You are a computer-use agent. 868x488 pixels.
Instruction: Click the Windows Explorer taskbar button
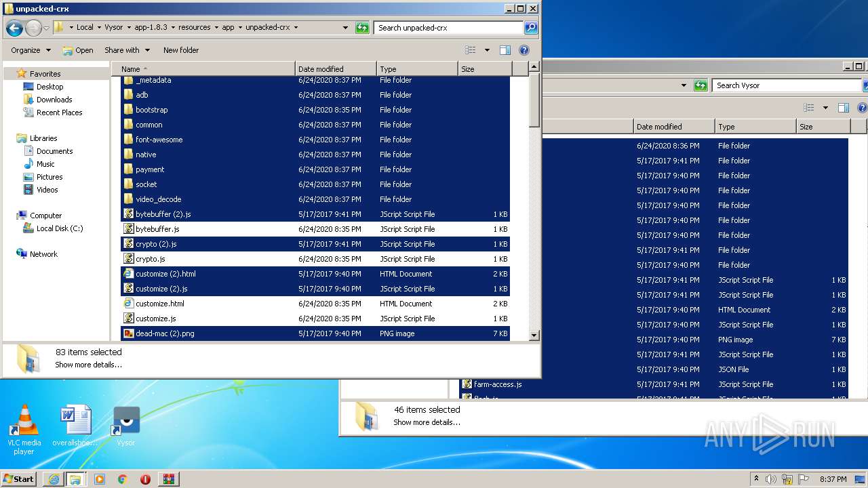coord(75,479)
